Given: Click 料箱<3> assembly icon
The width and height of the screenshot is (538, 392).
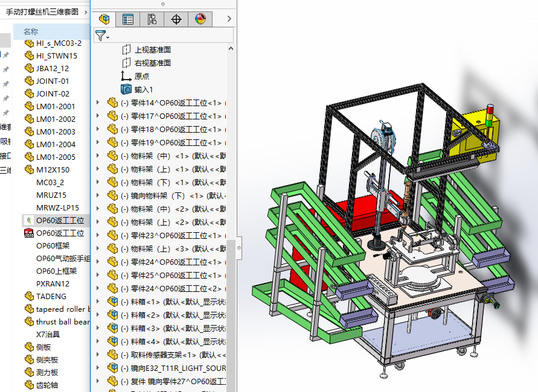Looking at the screenshot, I should pyautogui.click(x=112, y=328).
